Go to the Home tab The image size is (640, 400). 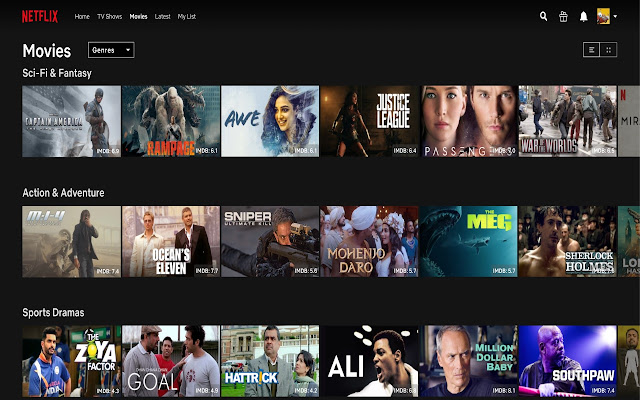82,16
